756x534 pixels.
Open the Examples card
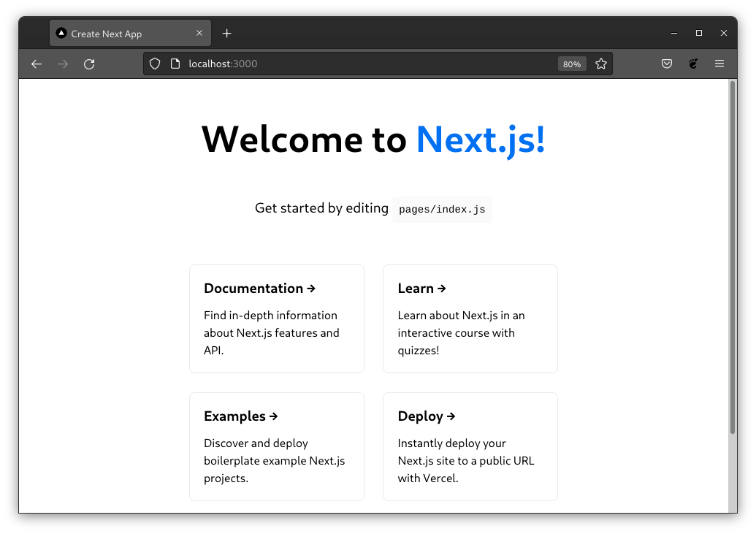pyautogui.click(x=277, y=447)
